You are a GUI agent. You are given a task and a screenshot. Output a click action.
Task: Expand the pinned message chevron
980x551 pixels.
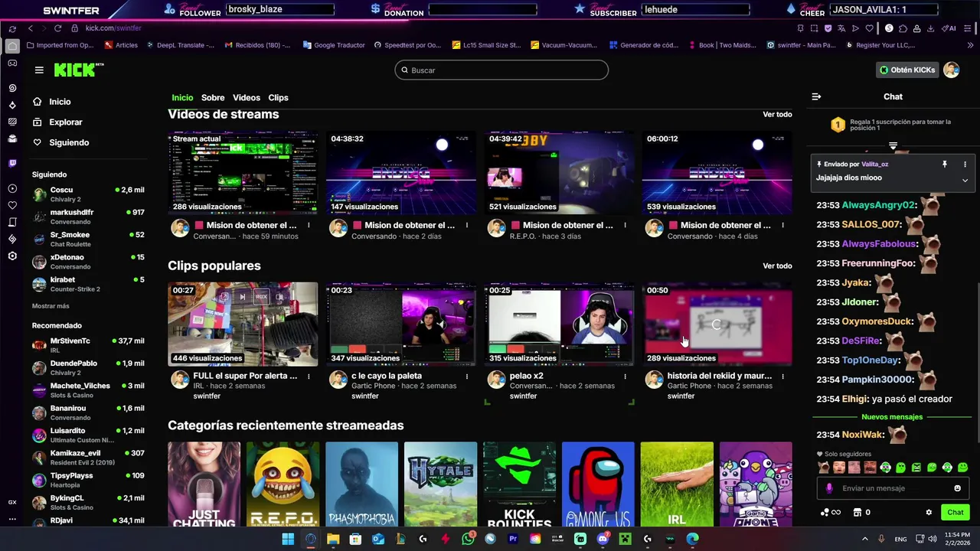(965, 181)
